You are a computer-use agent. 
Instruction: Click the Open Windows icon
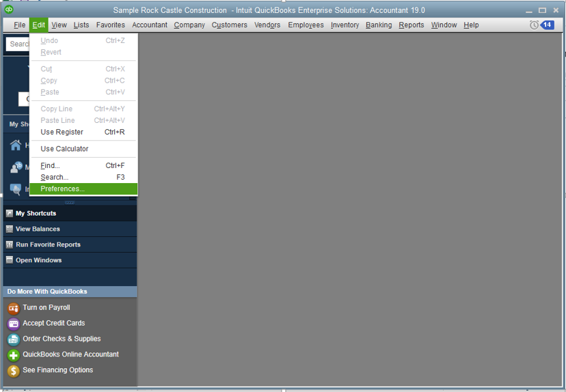10,260
